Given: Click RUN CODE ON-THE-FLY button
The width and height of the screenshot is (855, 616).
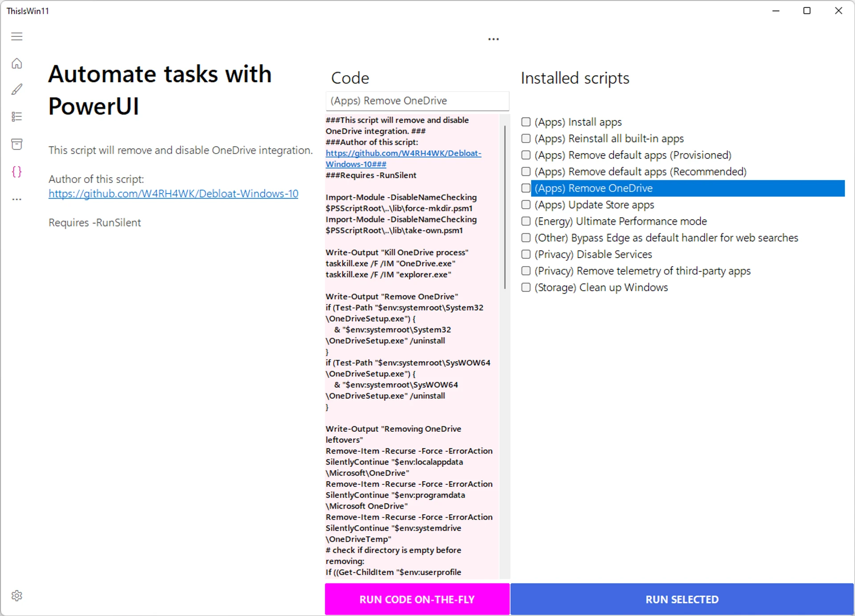Looking at the screenshot, I should click(x=417, y=599).
